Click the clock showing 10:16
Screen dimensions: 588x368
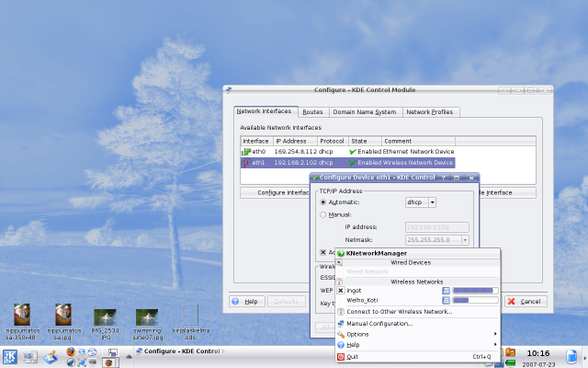click(538, 353)
